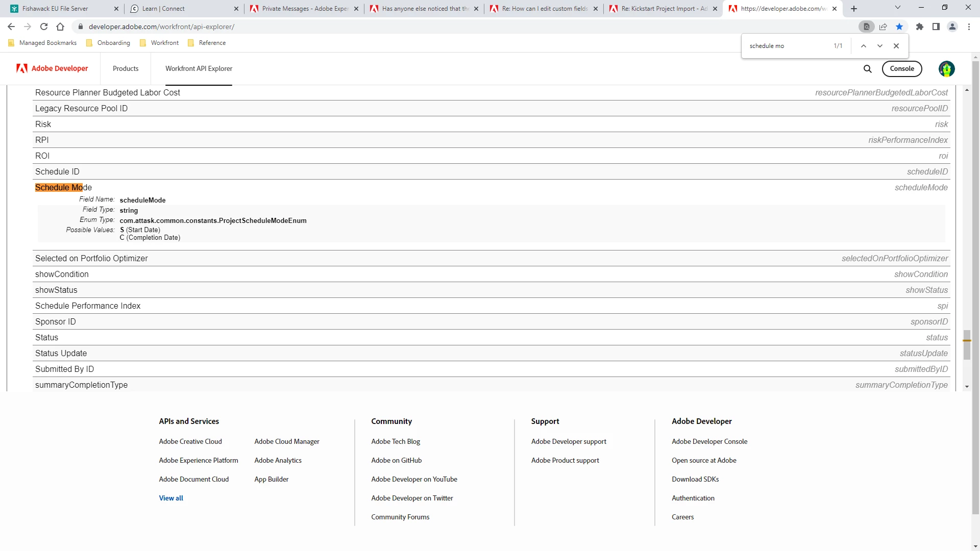This screenshot has width=980, height=551.
Task: Expand the Schedule ID field row
Action: click(57, 171)
